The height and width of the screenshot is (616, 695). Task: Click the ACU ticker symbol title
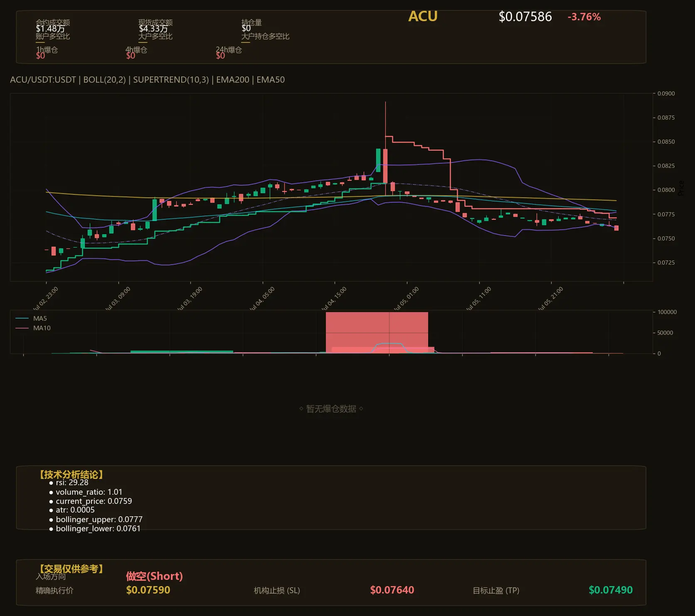(423, 16)
